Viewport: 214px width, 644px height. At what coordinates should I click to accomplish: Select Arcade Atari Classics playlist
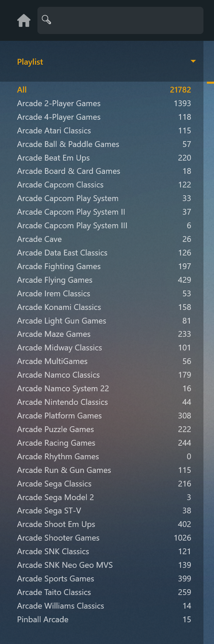[x=54, y=131]
